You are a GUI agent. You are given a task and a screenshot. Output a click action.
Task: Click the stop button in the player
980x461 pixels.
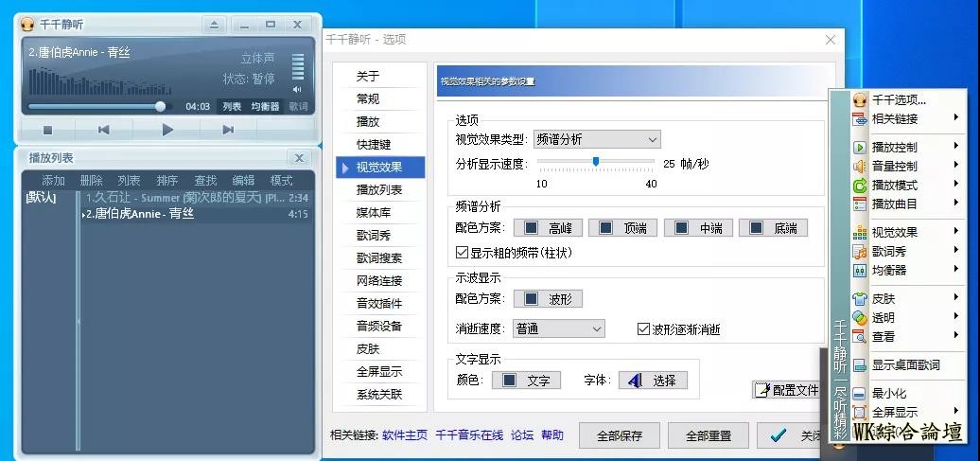(x=47, y=130)
